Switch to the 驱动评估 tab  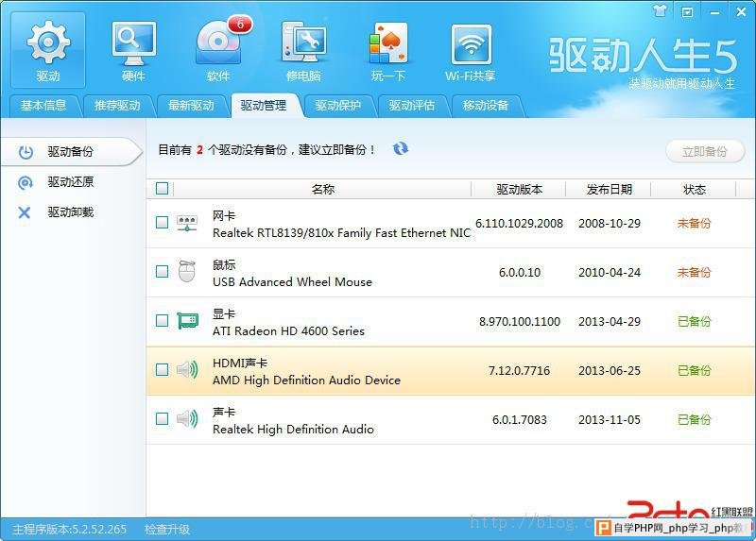412,106
